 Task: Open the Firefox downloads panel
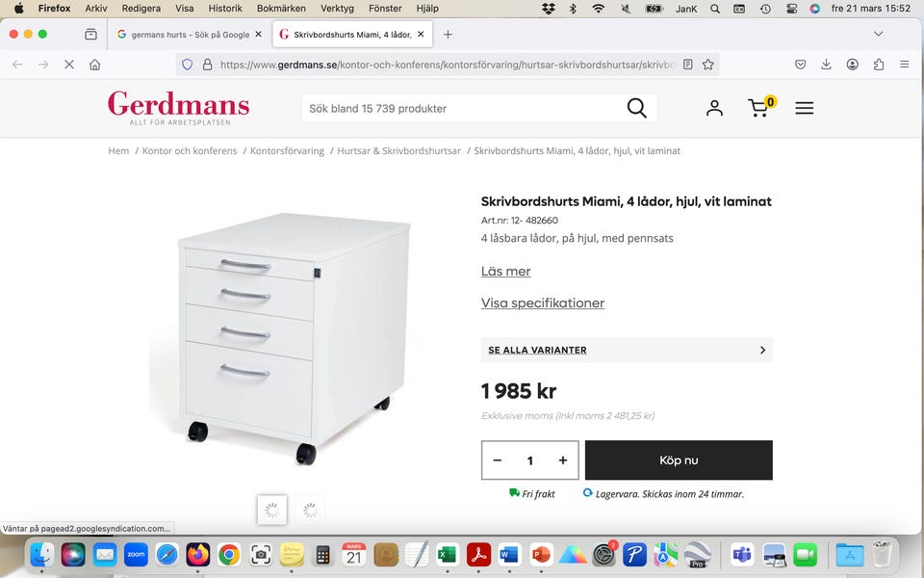826,65
